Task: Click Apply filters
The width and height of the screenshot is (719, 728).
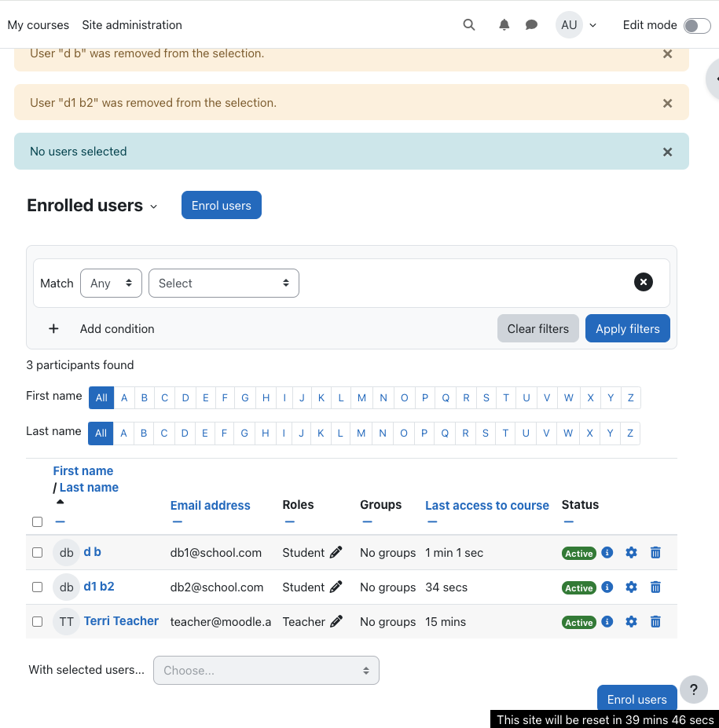Action: [x=628, y=329]
